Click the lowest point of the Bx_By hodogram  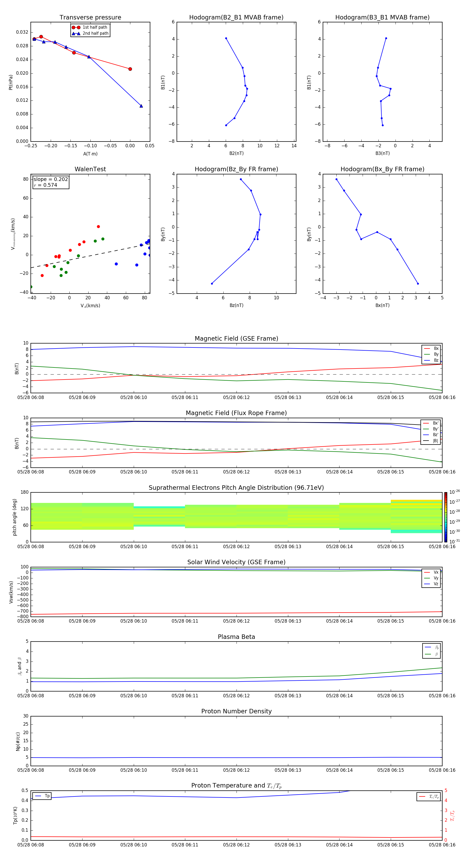tap(418, 284)
